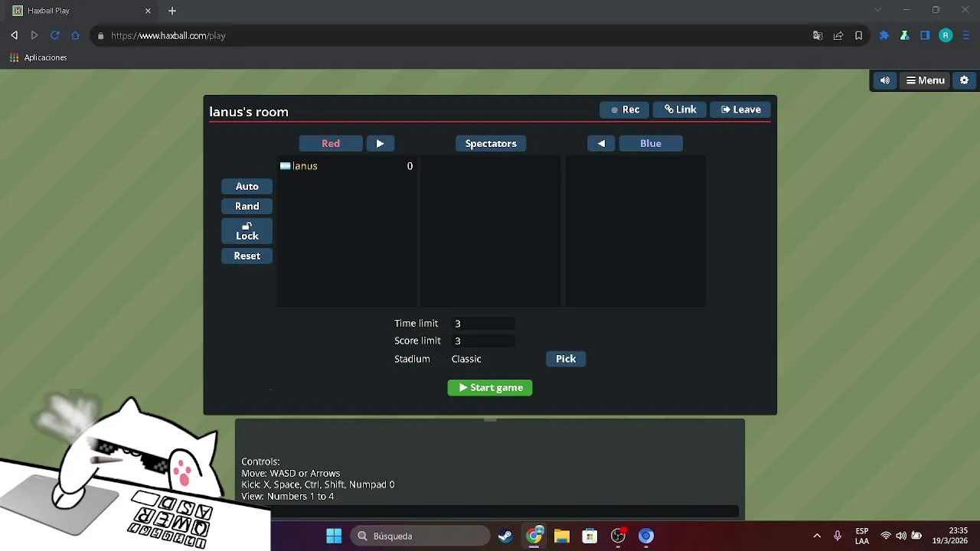
Task: Join the Red team
Action: [331, 143]
